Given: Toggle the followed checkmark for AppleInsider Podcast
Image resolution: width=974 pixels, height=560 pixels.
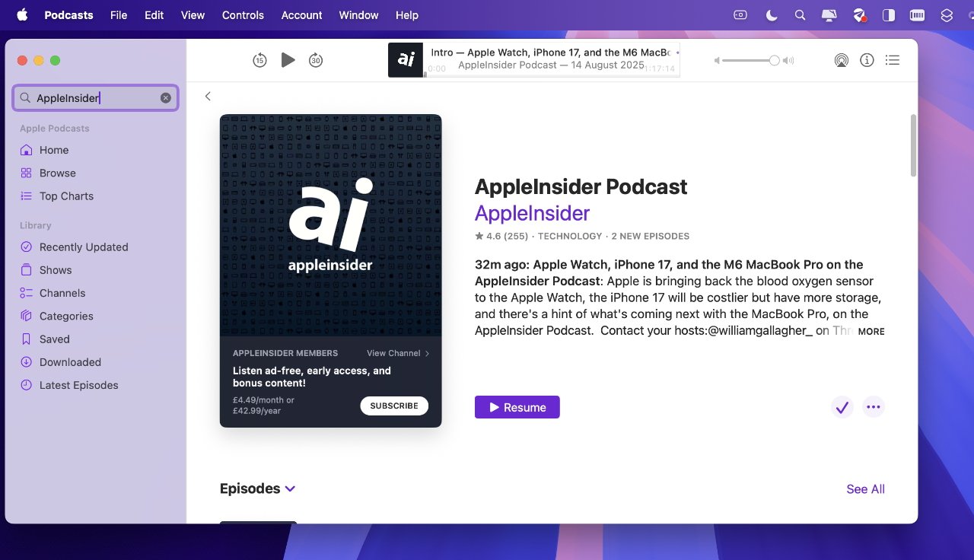Looking at the screenshot, I should (842, 407).
